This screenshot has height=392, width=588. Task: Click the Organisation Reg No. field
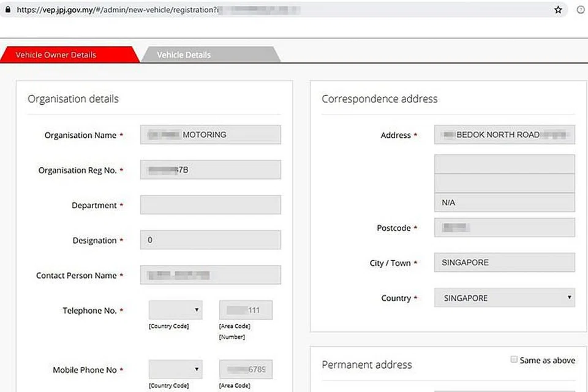(210, 170)
